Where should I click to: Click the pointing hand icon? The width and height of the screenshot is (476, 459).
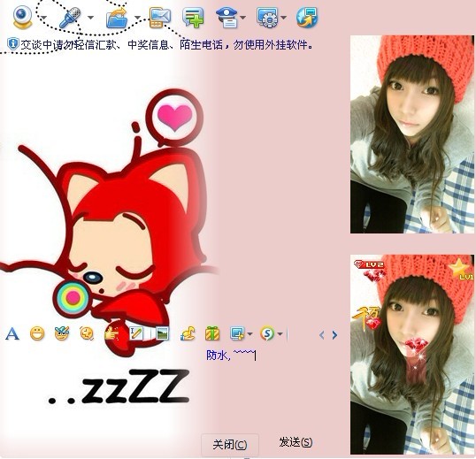[111, 333]
